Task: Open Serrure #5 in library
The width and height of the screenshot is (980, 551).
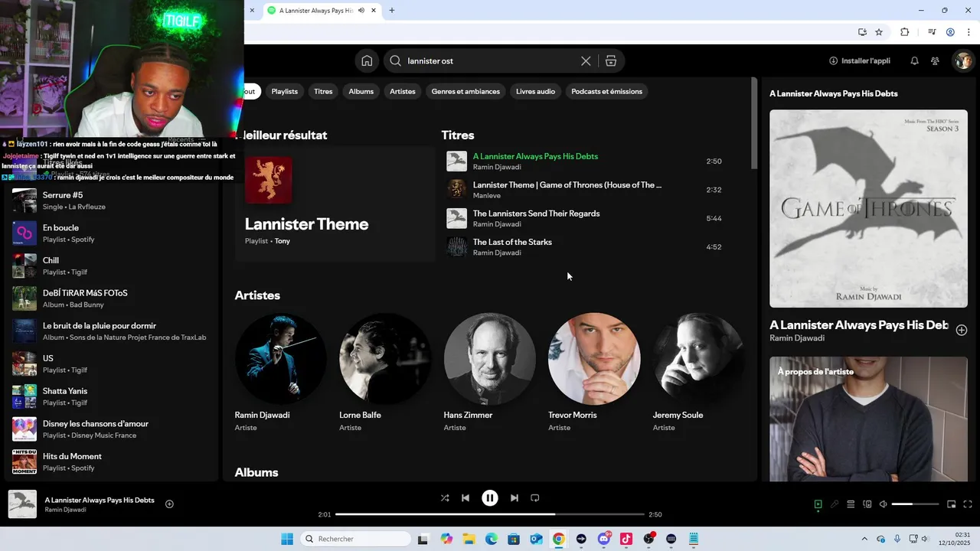Action: coord(111,201)
